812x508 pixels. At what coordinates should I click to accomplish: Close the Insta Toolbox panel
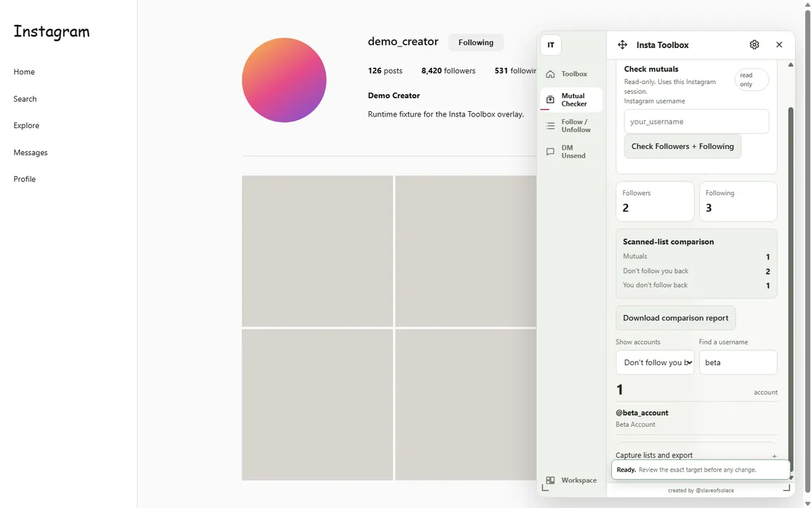779,45
